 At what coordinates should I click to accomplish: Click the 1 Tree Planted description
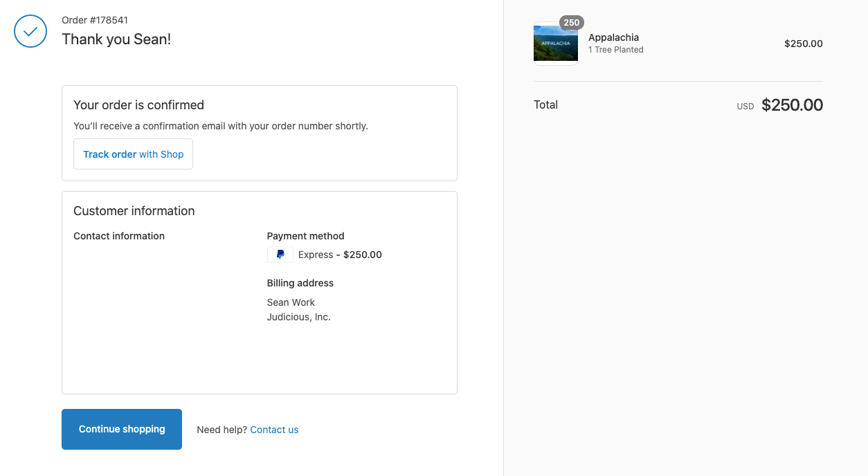(x=616, y=50)
